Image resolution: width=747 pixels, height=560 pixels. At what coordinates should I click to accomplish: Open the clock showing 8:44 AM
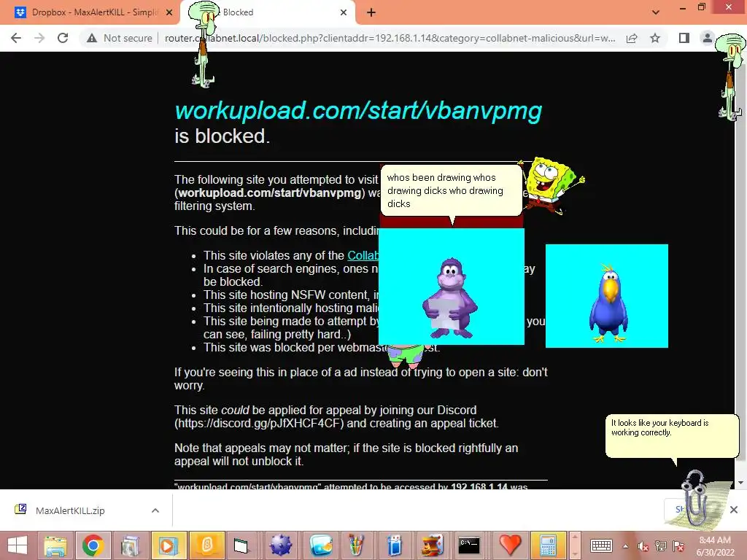(x=715, y=546)
